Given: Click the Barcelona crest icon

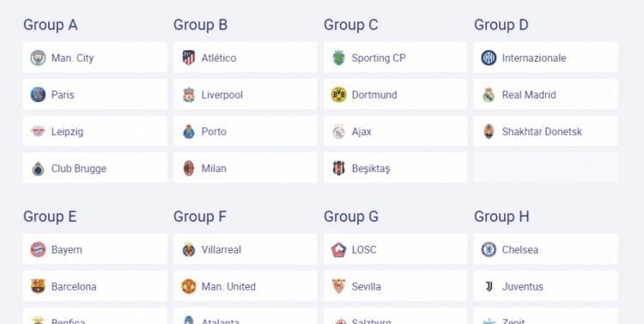Looking at the screenshot, I should click(x=38, y=286).
